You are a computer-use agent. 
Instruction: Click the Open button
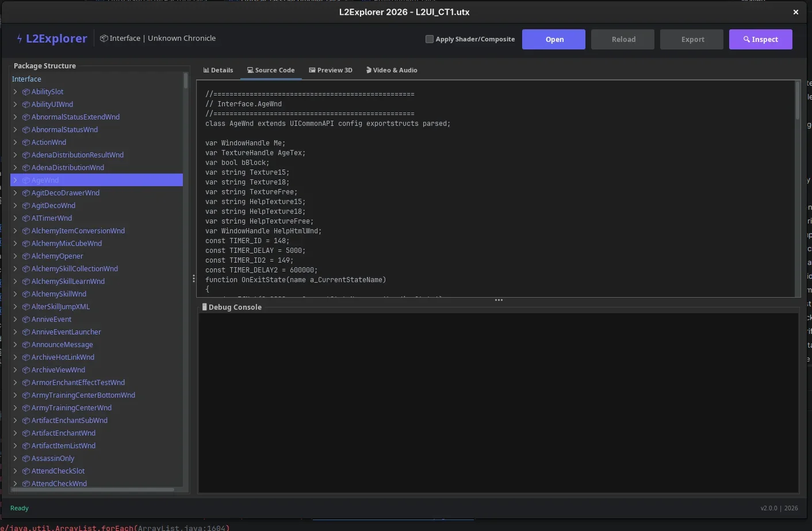click(x=554, y=39)
